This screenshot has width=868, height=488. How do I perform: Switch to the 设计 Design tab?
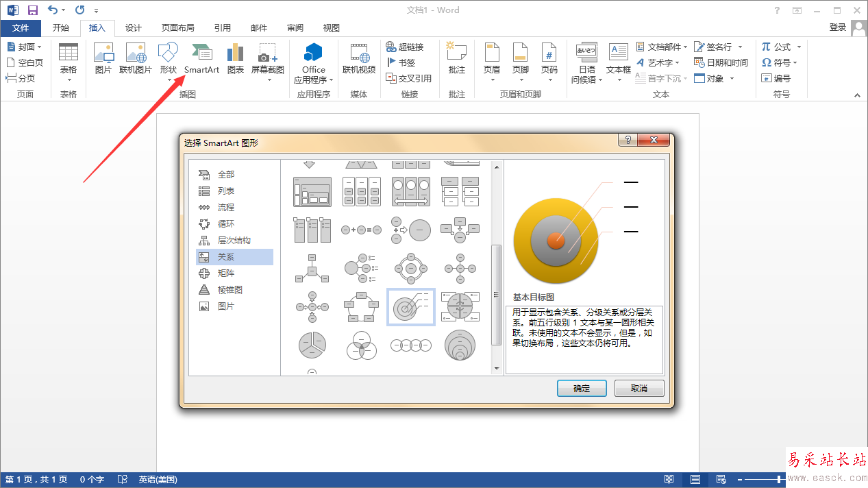click(134, 28)
